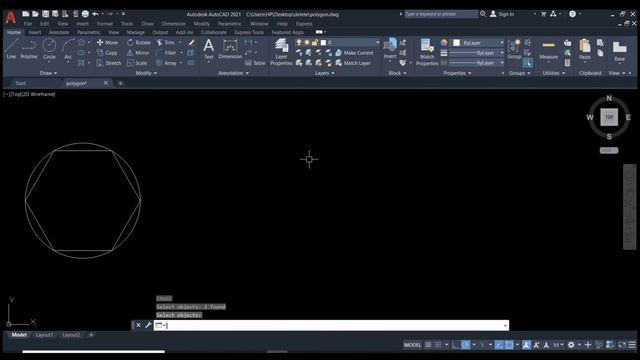
Task: Toggle polar tracking in status bar
Action: [466, 345]
